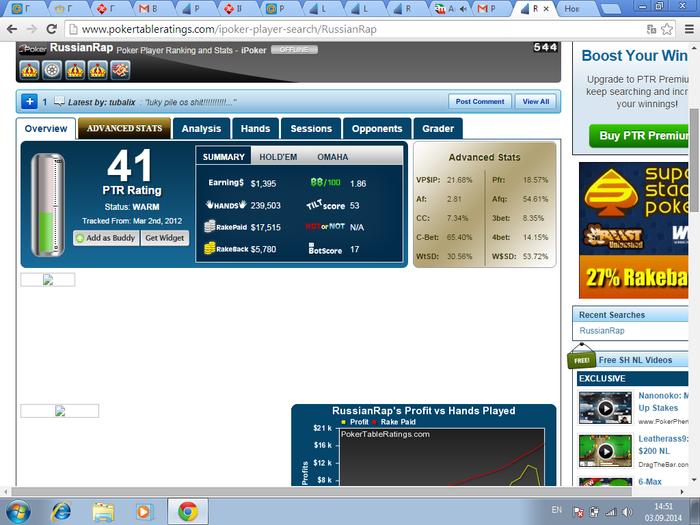The width and height of the screenshot is (700, 525).
Task: Open RussianRap recent search link
Action: click(602, 330)
